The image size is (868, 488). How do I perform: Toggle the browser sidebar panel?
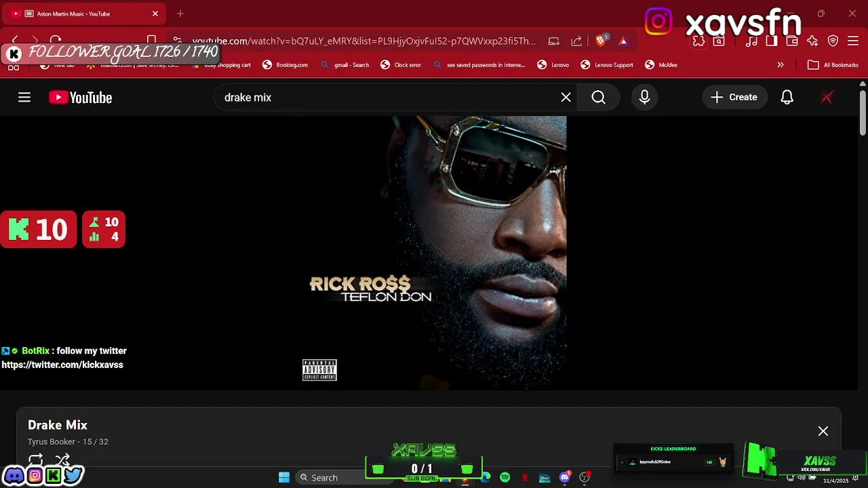pyautogui.click(x=772, y=41)
